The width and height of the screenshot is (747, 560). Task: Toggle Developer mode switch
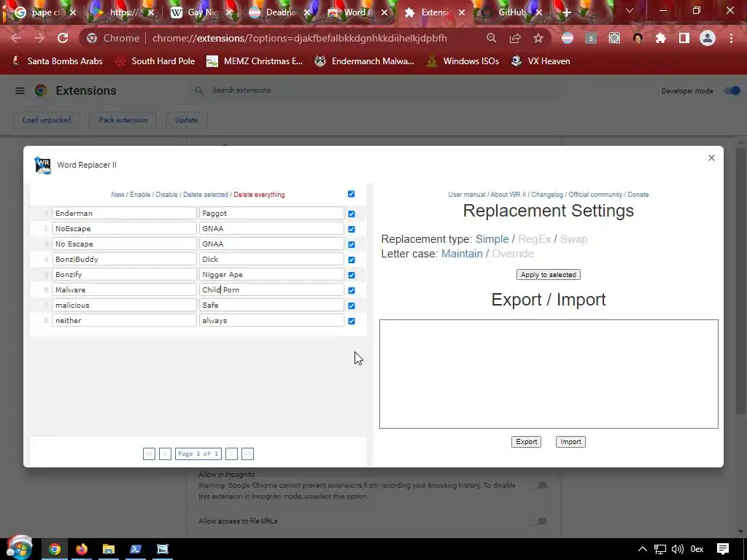point(732,90)
